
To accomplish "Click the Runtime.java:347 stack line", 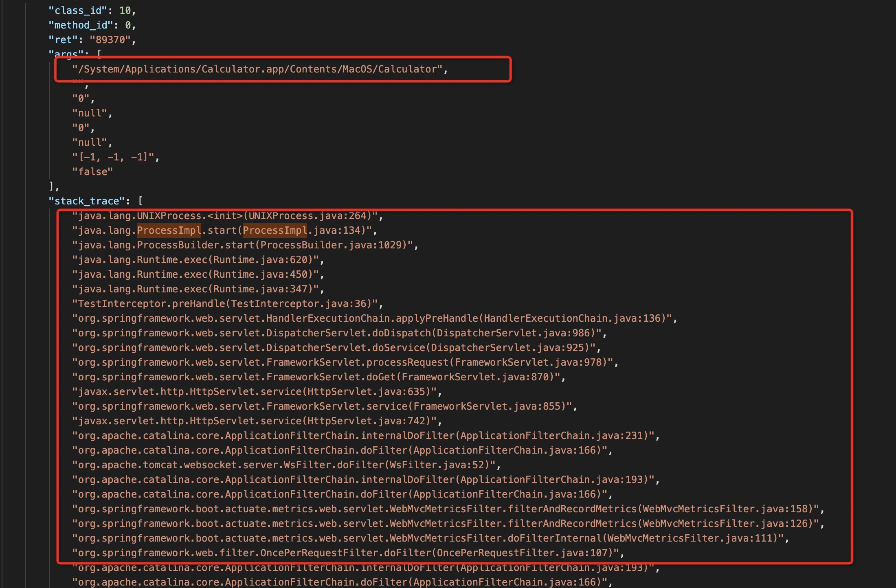I will pyautogui.click(x=195, y=289).
